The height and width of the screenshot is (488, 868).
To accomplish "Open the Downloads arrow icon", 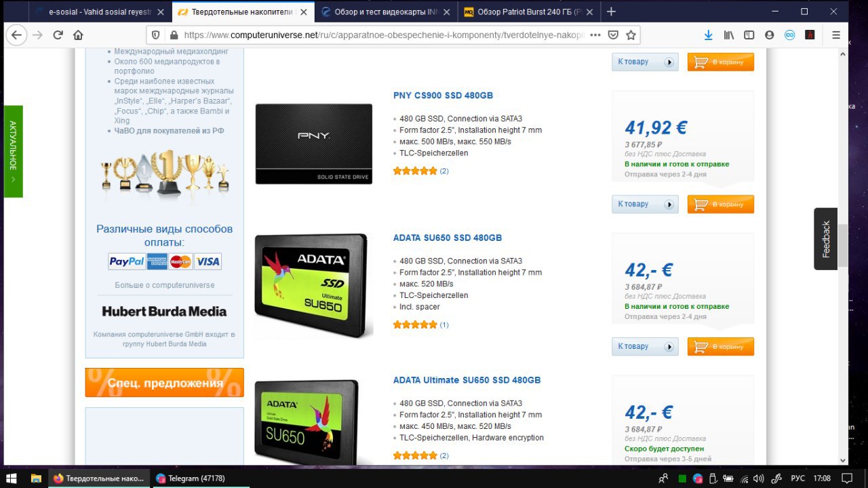I will click(x=708, y=35).
